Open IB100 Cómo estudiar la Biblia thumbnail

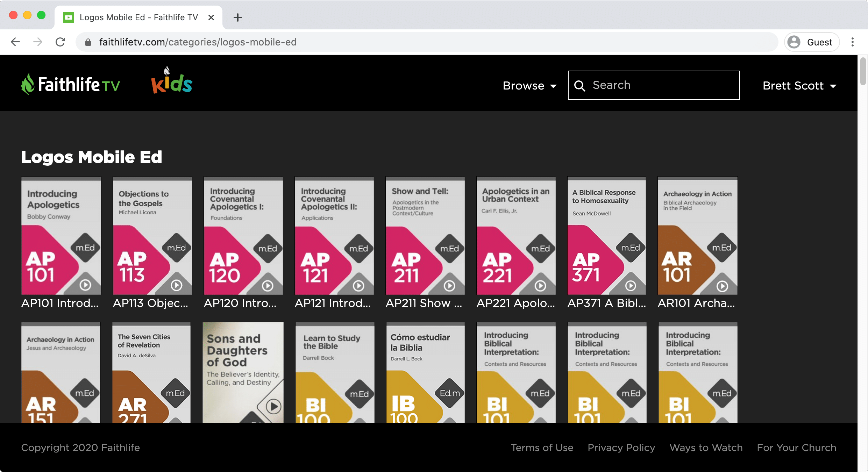tap(425, 372)
